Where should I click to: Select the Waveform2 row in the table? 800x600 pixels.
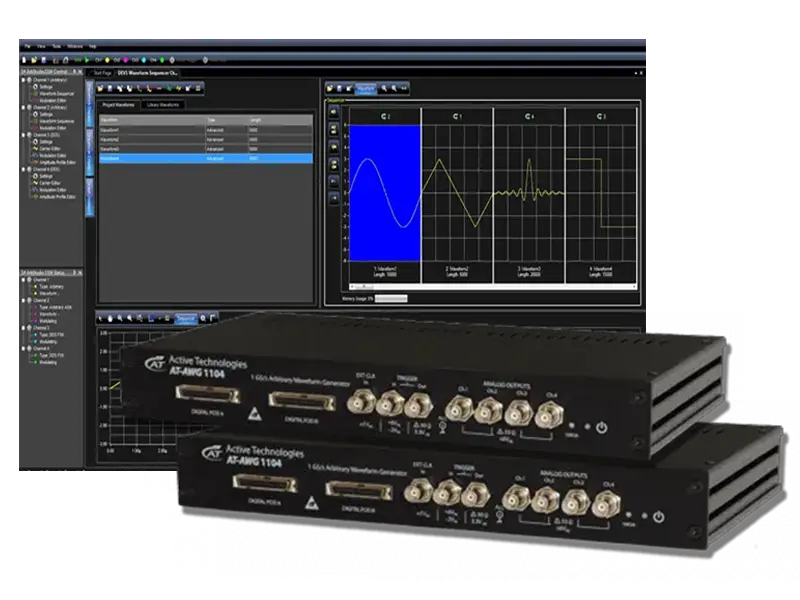[x=206, y=139]
